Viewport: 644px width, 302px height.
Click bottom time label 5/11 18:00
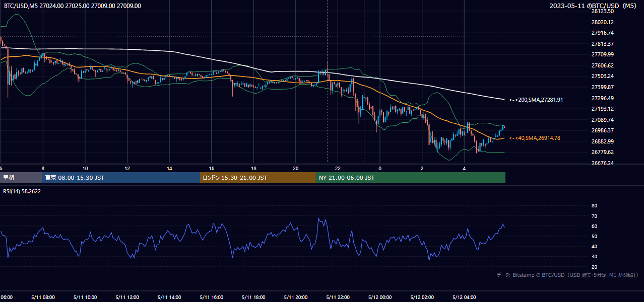click(x=253, y=297)
